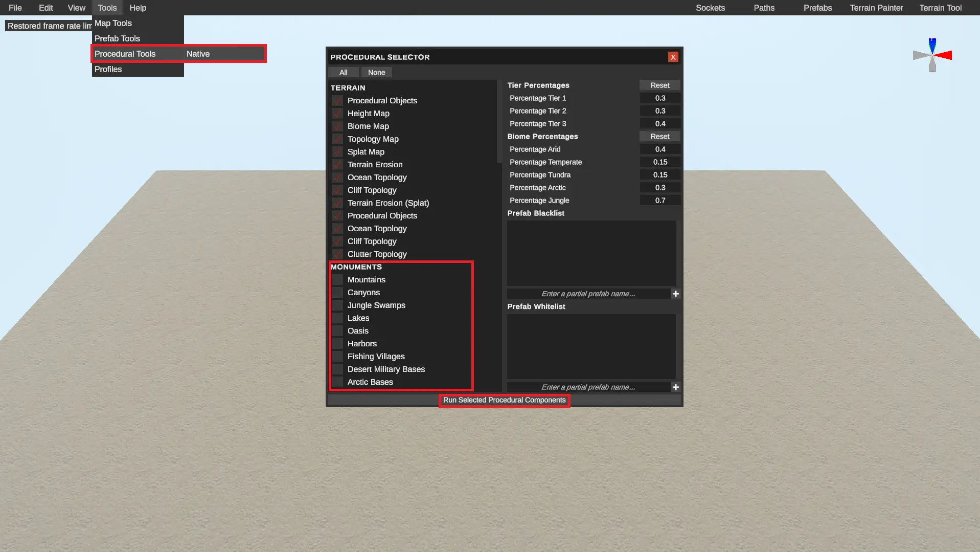Screen dimensions: 980x552
Task: Click the plus icon beside Prefab Blacklist input
Action: point(675,294)
